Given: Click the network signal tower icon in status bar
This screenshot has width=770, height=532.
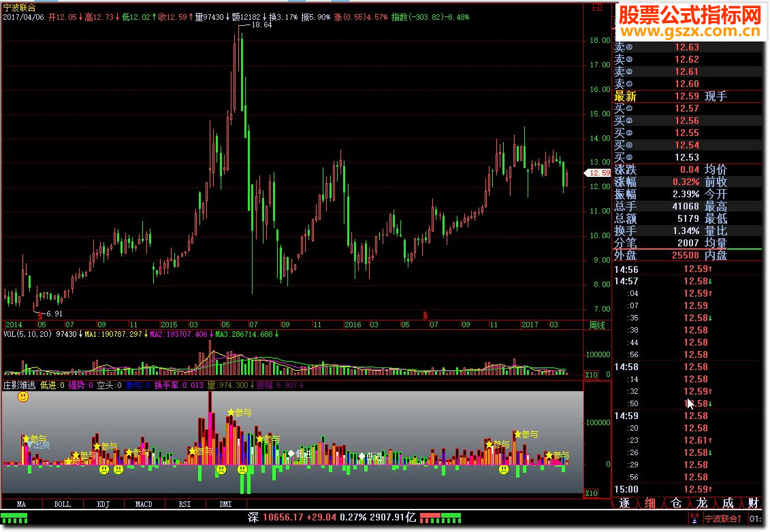Looking at the screenshot, I should pos(694,518).
